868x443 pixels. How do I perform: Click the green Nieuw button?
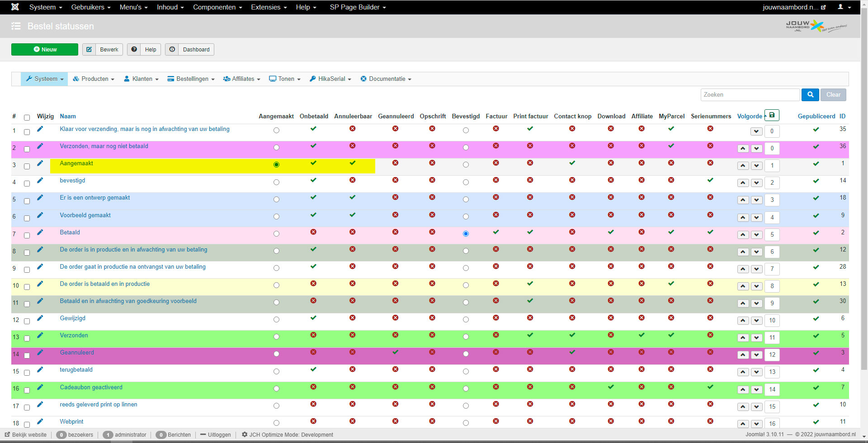pyautogui.click(x=45, y=50)
